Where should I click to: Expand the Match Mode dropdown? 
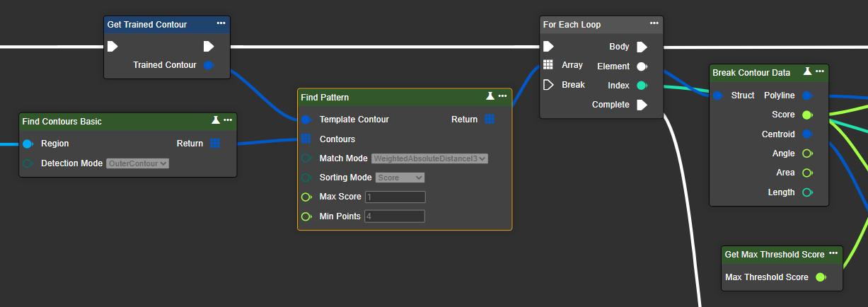pos(430,158)
